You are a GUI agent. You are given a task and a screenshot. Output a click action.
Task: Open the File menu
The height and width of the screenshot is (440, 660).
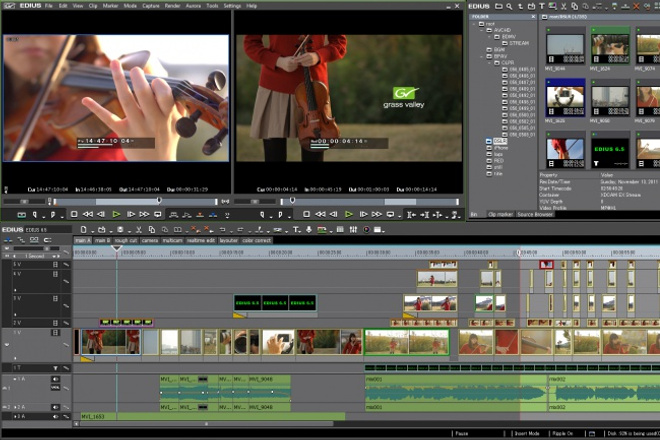tap(49, 6)
